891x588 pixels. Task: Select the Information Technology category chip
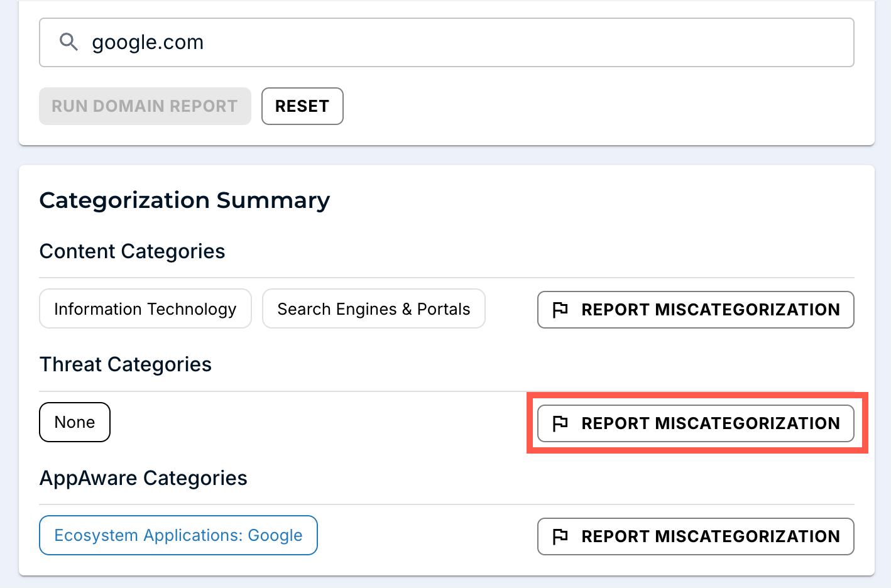click(145, 309)
